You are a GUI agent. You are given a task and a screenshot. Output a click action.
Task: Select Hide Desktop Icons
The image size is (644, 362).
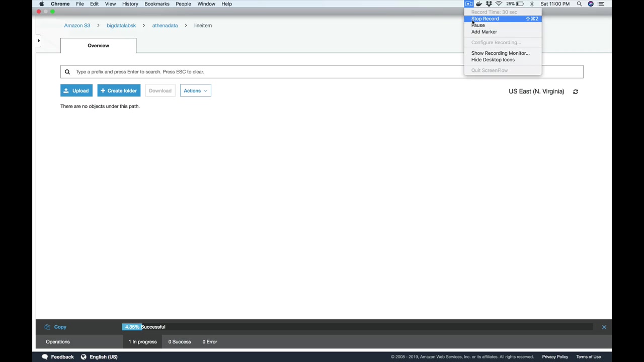503,59
